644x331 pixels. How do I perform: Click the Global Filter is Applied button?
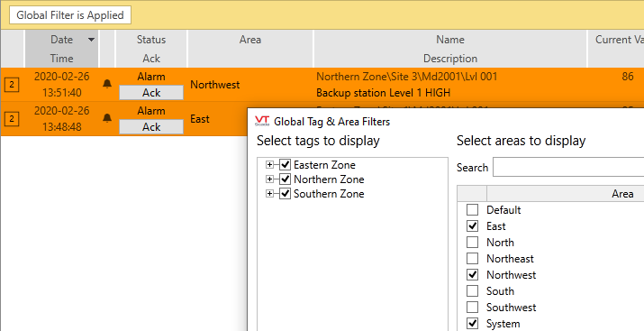point(70,14)
